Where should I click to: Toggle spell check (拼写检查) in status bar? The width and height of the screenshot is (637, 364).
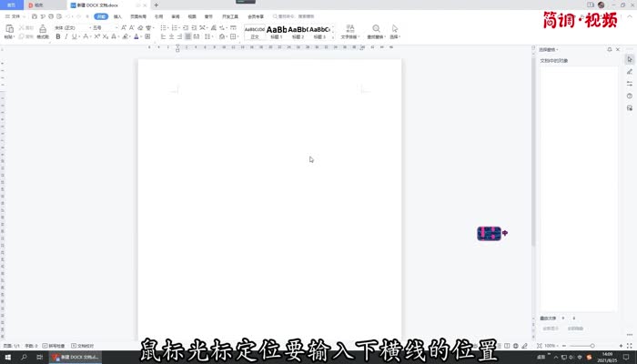coord(53,347)
